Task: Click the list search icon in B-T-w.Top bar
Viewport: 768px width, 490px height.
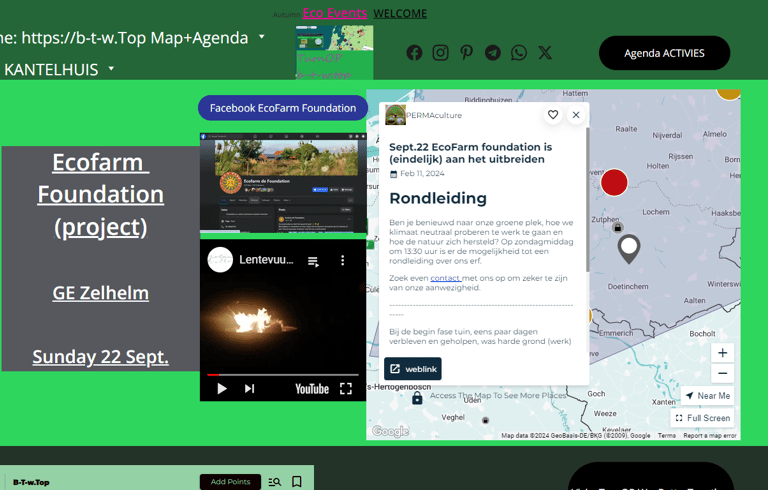Action: pos(275,482)
